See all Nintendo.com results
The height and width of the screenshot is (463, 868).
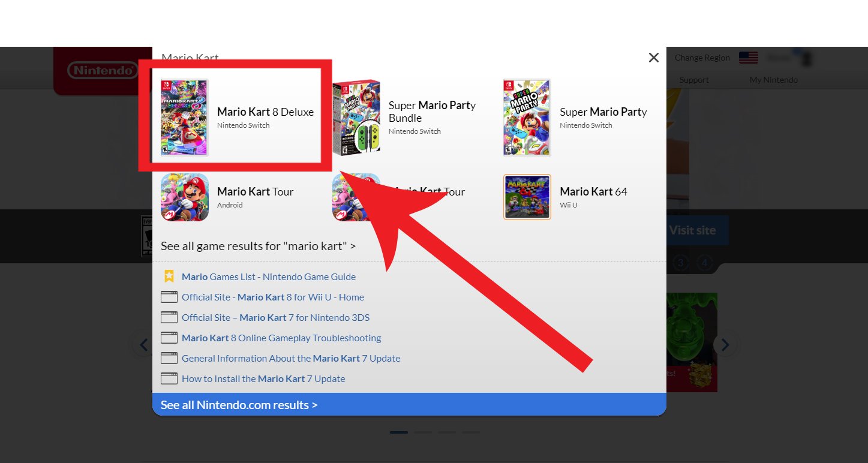[409, 404]
